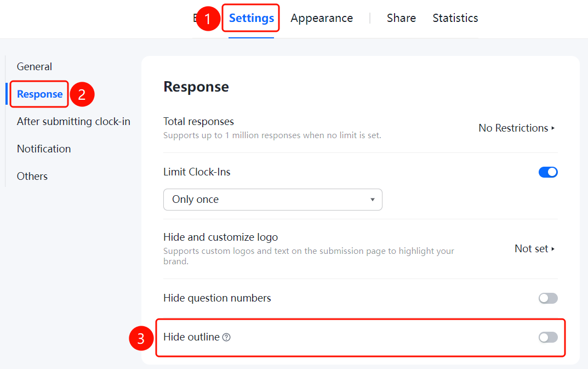Open Notification settings section
588x369 pixels.
(x=44, y=149)
